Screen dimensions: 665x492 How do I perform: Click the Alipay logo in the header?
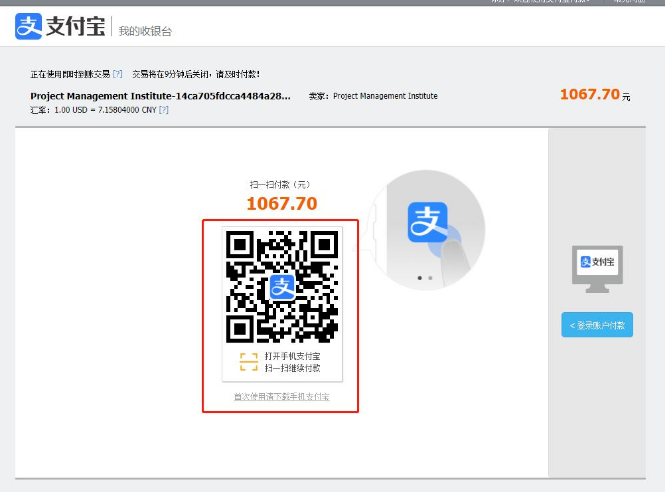coord(58,28)
